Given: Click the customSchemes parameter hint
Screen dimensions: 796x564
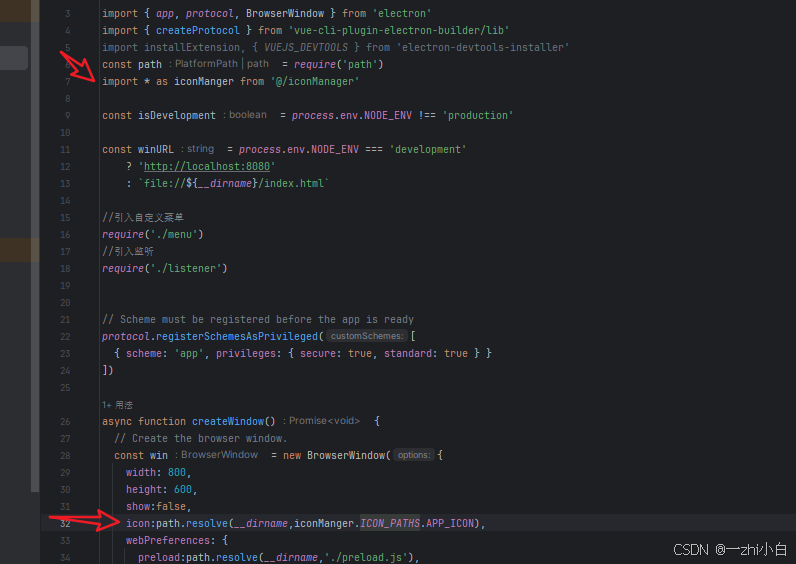Looking at the screenshot, I should click(x=367, y=336).
